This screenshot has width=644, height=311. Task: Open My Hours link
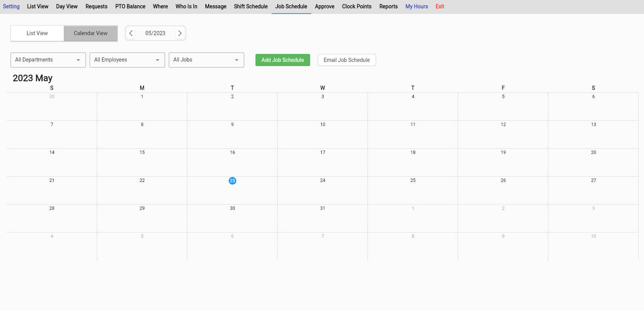coord(417,6)
